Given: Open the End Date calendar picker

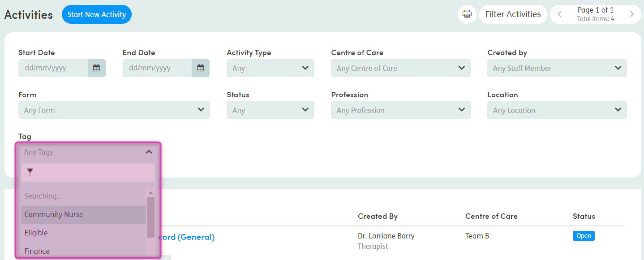Looking at the screenshot, I should point(201,68).
